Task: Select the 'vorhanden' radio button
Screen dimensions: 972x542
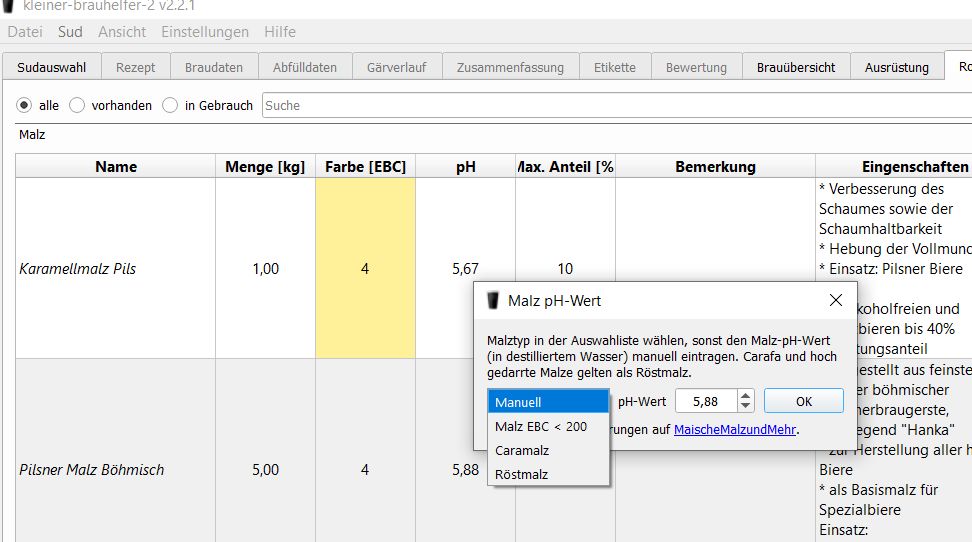Action: coord(78,105)
